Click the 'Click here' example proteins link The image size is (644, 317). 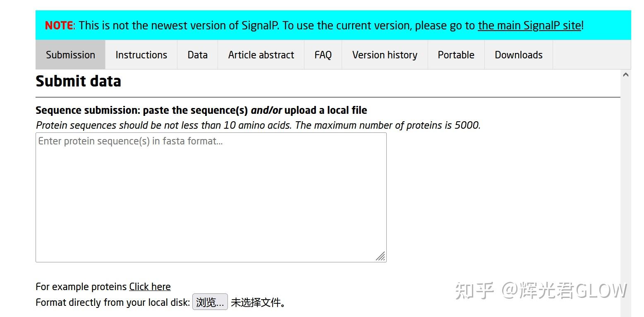[x=150, y=287]
